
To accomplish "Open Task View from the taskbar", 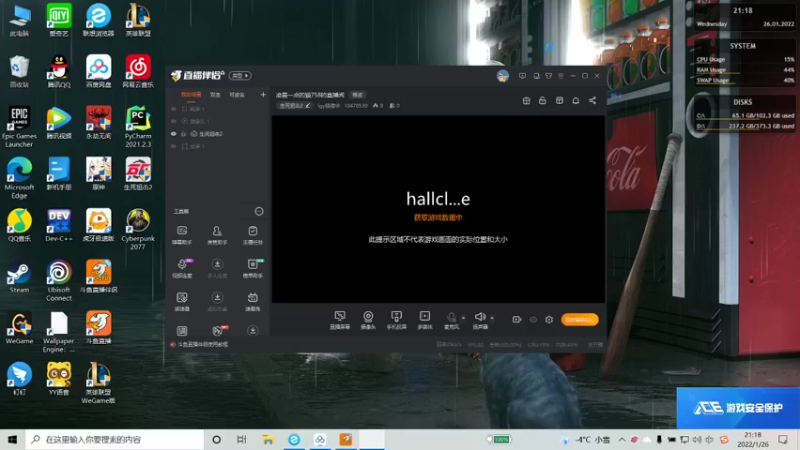I will [242, 439].
